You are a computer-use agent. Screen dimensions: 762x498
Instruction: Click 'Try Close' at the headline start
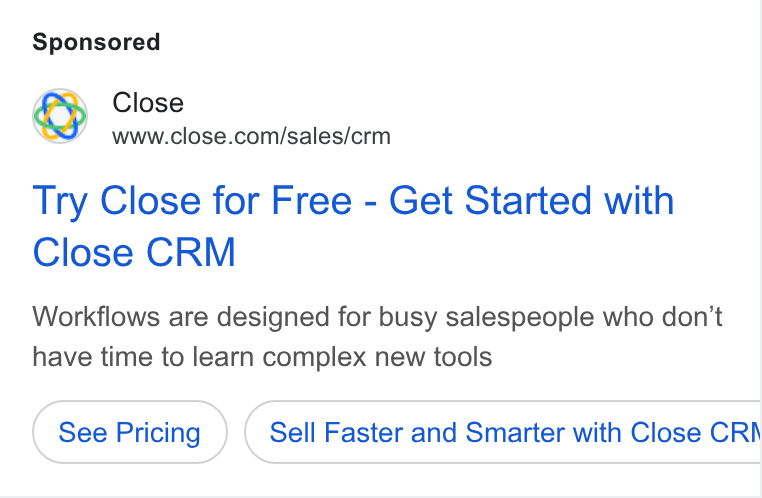pyautogui.click(x=117, y=202)
